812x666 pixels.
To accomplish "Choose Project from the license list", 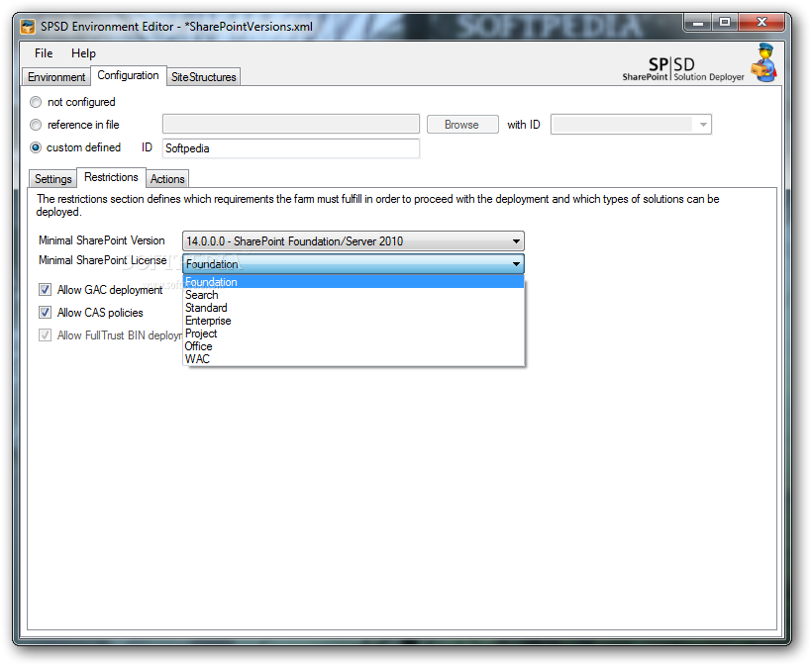I will pos(354,333).
